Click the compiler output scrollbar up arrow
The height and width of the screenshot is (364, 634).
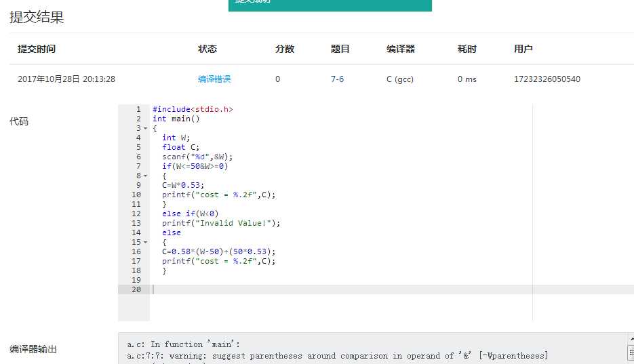(x=631, y=338)
